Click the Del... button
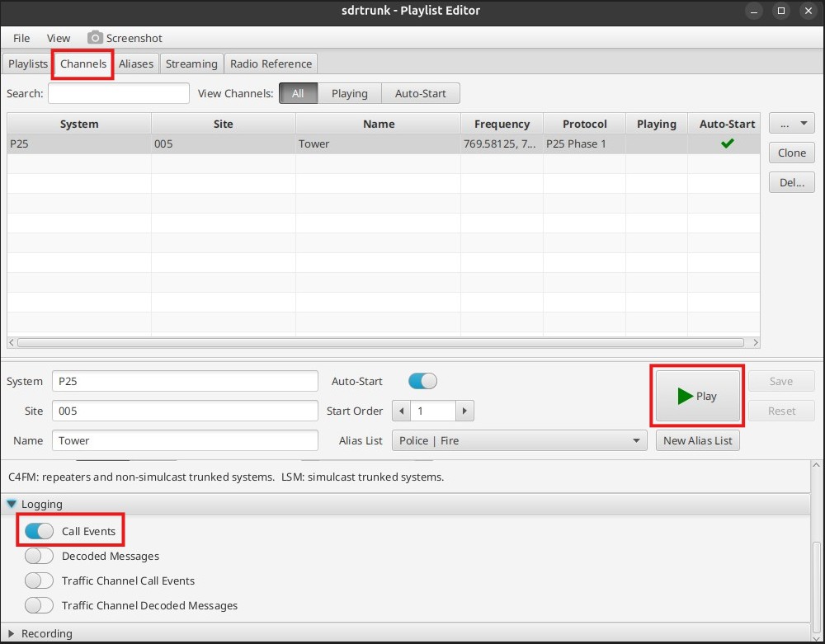This screenshot has width=825, height=644. (x=792, y=182)
